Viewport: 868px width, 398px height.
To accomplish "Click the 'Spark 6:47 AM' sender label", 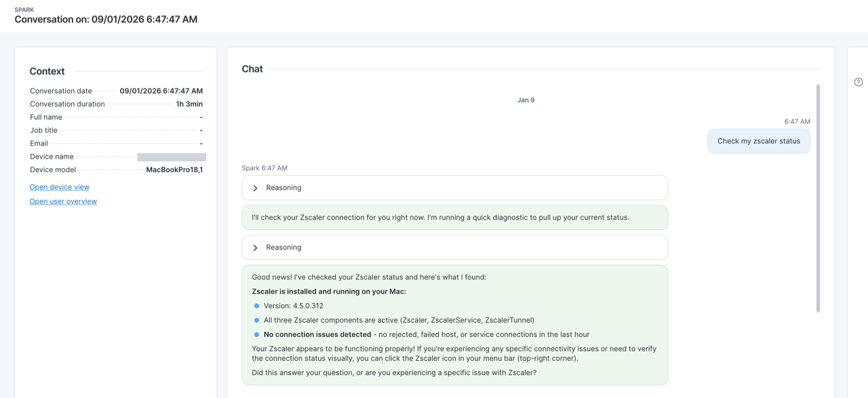I will pyautogui.click(x=264, y=168).
